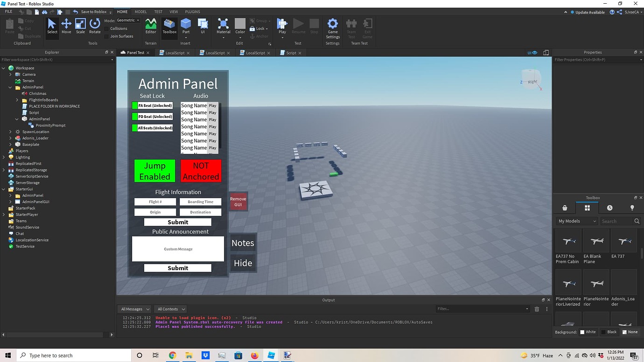
Task: Set Toolbox background to Black
Action: [609, 332]
